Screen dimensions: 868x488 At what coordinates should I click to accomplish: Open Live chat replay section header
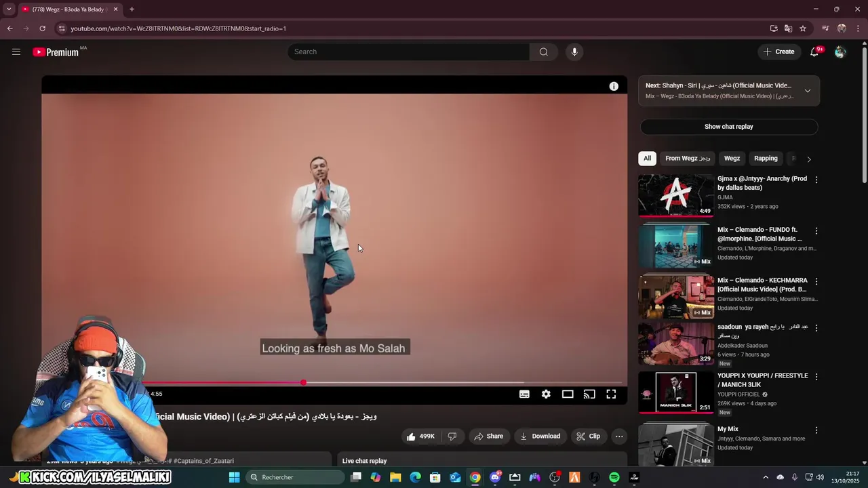tap(364, 461)
